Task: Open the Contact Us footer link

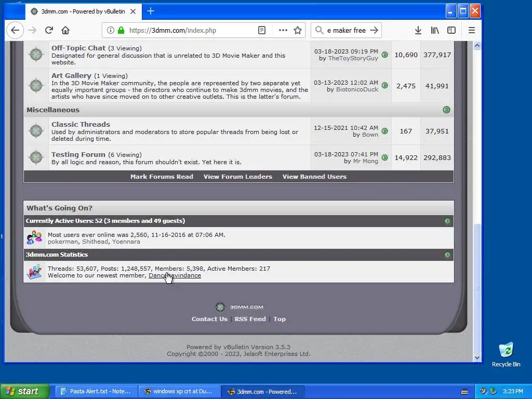Action: pyautogui.click(x=209, y=319)
